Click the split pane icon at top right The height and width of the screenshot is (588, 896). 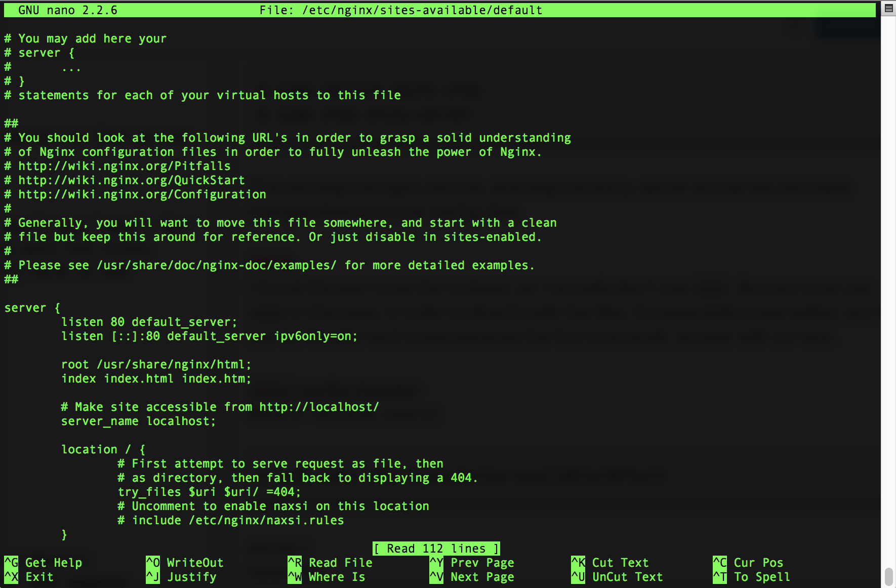[888, 8]
